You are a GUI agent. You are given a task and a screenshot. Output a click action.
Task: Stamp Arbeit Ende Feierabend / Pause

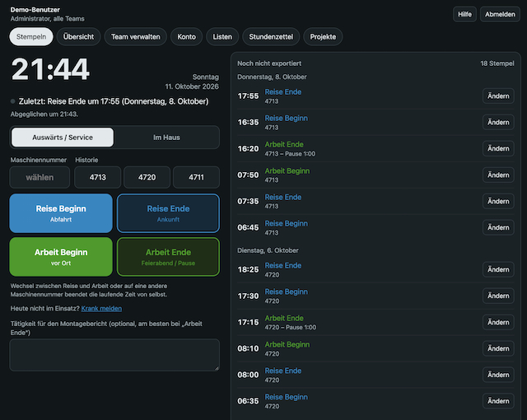(x=168, y=257)
